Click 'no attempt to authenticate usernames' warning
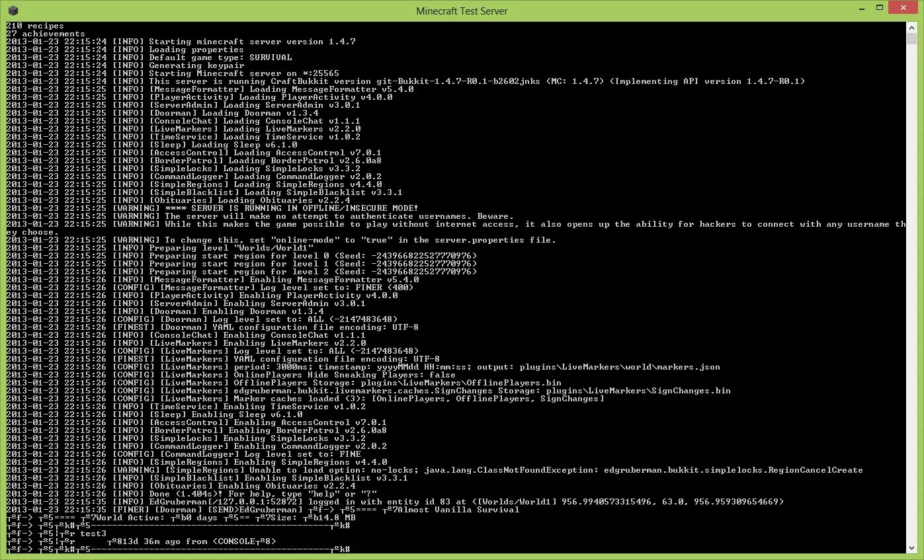This screenshot has height=560, width=924. (261, 216)
